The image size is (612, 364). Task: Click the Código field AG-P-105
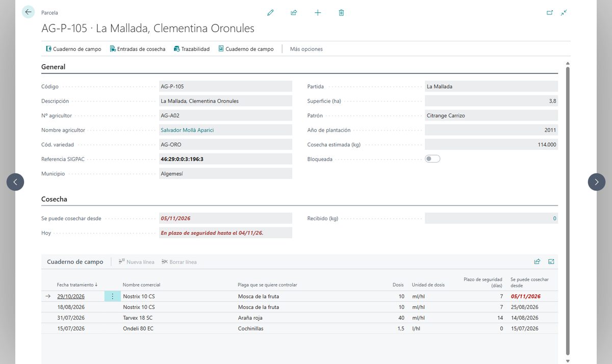225,86
